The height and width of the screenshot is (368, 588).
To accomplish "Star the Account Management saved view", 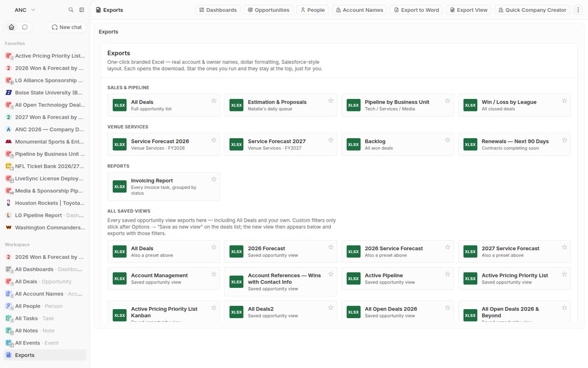I will [214, 274].
